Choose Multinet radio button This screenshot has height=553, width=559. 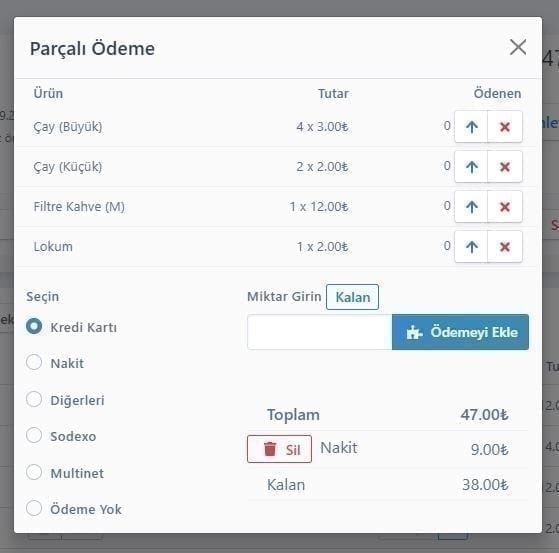(x=34, y=472)
